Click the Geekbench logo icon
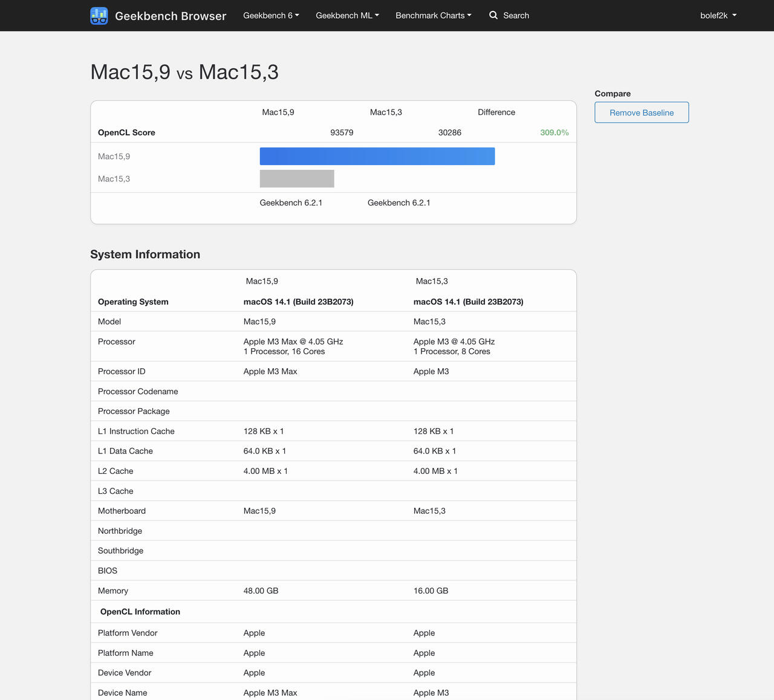 pos(99,16)
